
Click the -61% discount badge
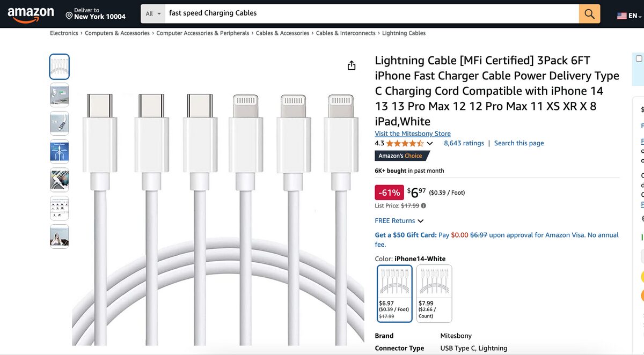pyautogui.click(x=389, y=192)
